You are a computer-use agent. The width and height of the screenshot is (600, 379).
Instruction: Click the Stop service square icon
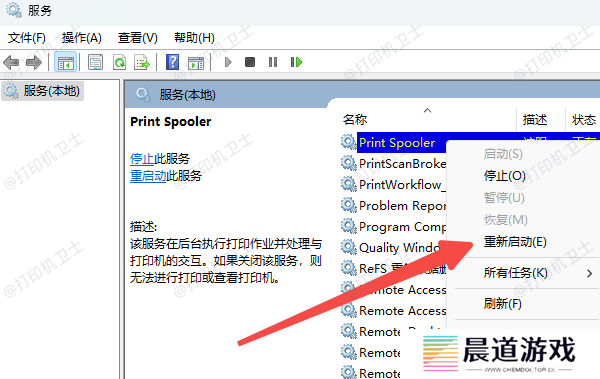pyautogui.click(x=250, y=62)
